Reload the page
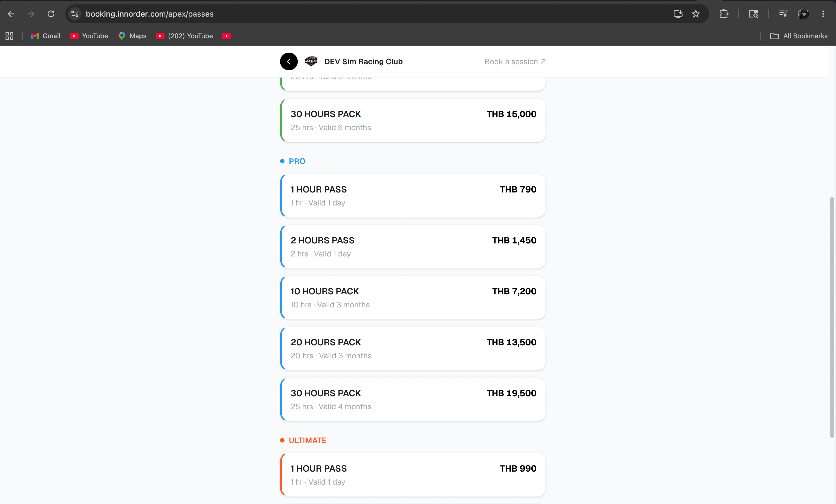 coord(51,14)
